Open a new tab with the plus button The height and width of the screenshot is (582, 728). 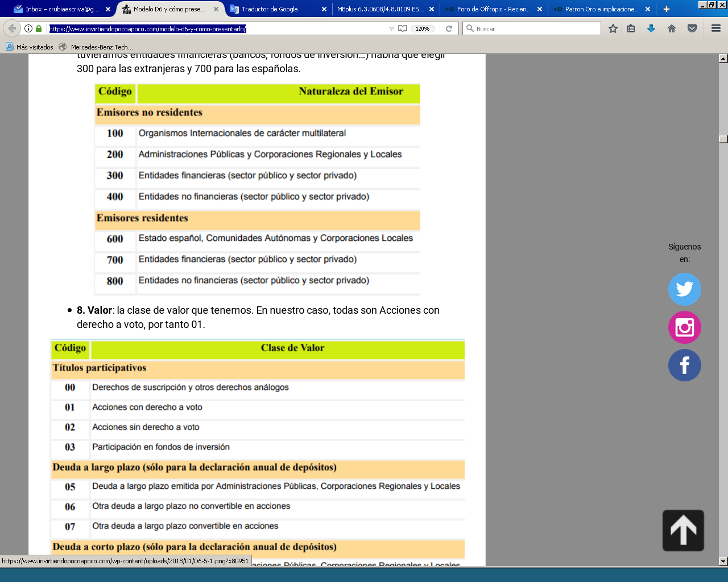[667, 9]
